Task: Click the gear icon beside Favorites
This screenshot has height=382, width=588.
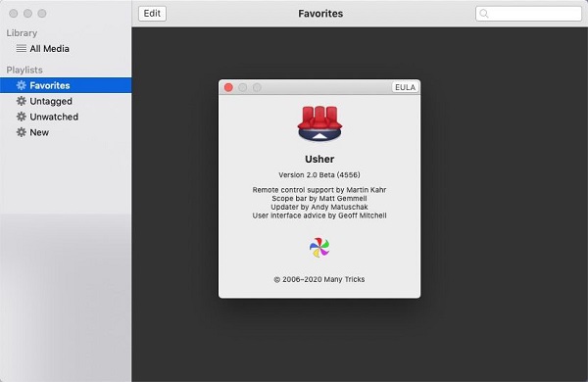Action: [x=22, y=85]
